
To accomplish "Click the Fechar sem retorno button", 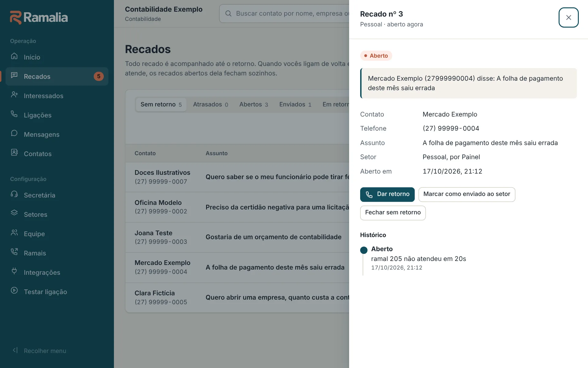I will (393, 213).
